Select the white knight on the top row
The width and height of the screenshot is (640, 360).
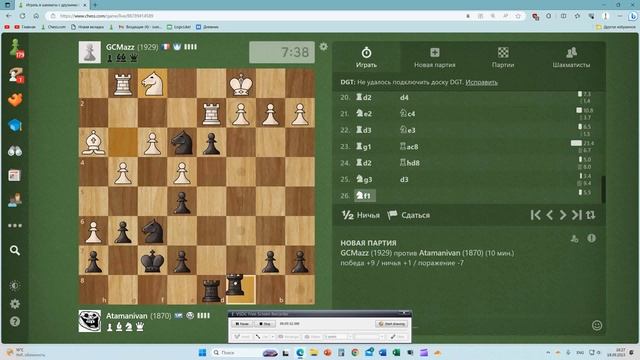tap(152, 83)
